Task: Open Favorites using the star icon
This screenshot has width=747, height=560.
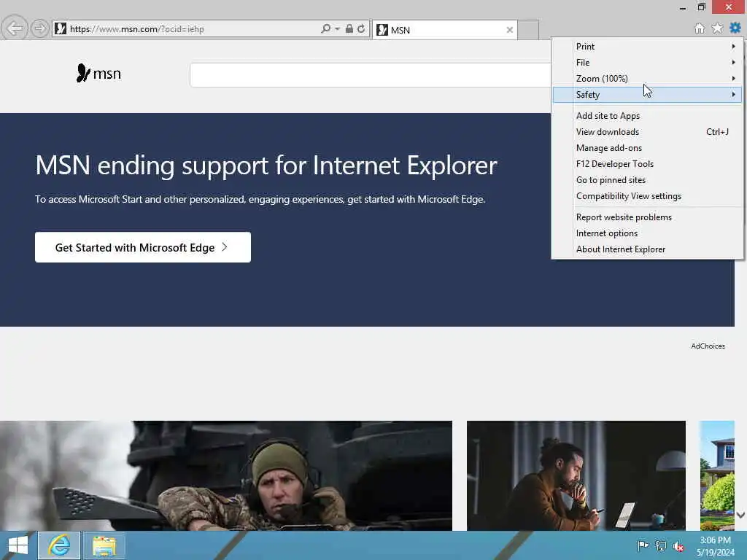Action: coord(717,28)
